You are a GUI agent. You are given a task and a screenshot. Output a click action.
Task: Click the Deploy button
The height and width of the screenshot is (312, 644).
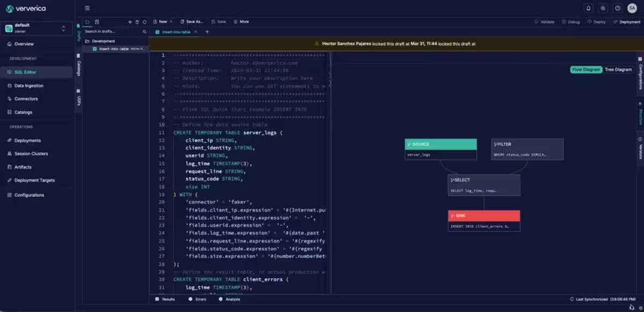[x=597, y=22]
